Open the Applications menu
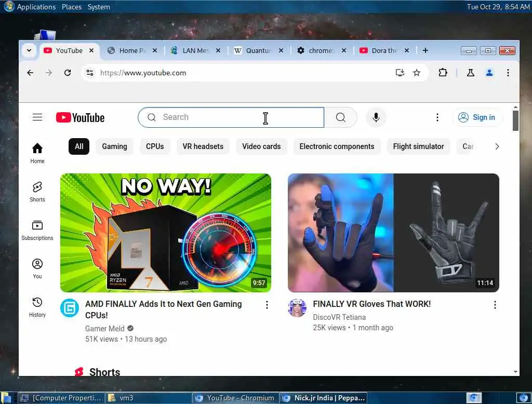 point(36,7)
